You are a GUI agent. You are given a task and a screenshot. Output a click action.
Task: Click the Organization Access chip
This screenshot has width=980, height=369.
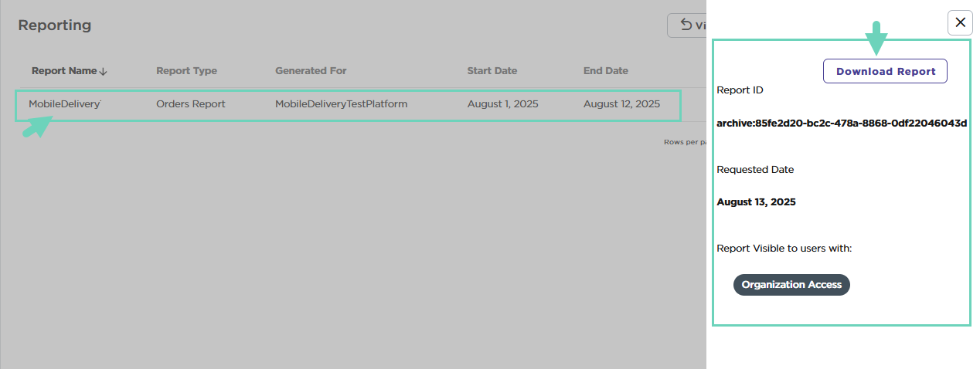tap(791, 285)
